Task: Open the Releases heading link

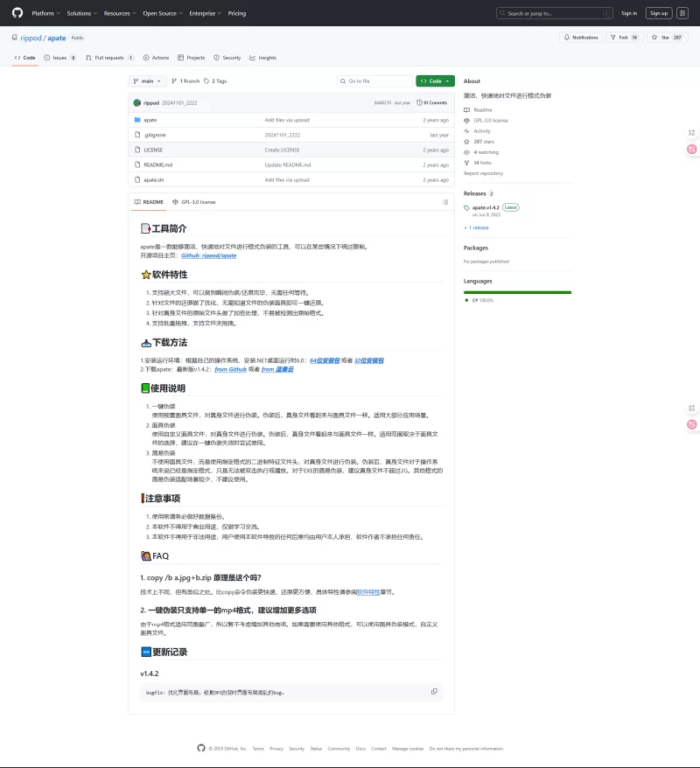Action: [x=479, y=193]
